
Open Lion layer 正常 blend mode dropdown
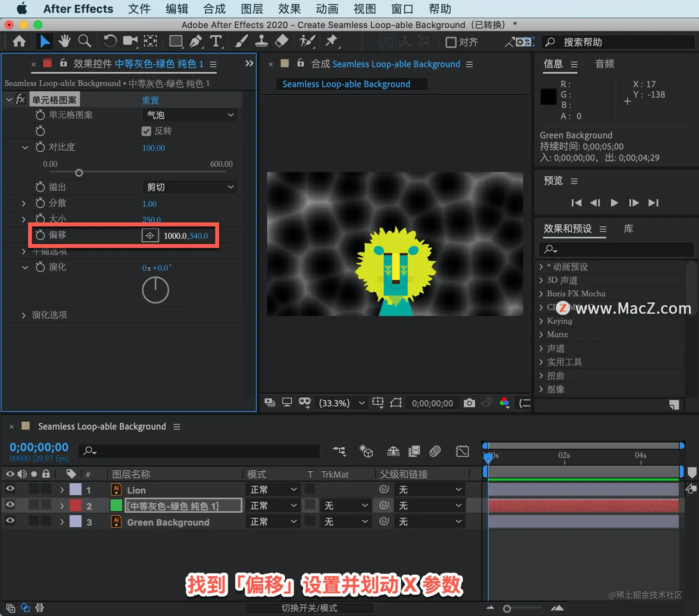click(273, 490)
